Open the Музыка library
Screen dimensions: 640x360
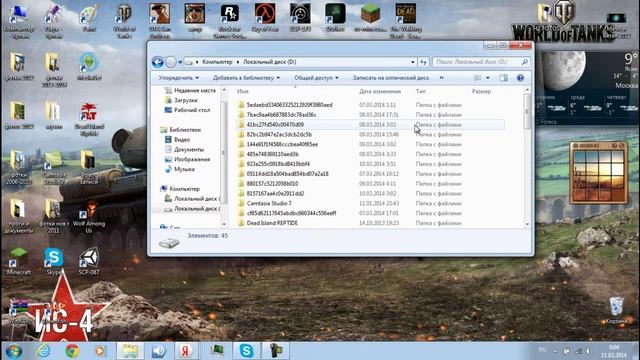180,169
